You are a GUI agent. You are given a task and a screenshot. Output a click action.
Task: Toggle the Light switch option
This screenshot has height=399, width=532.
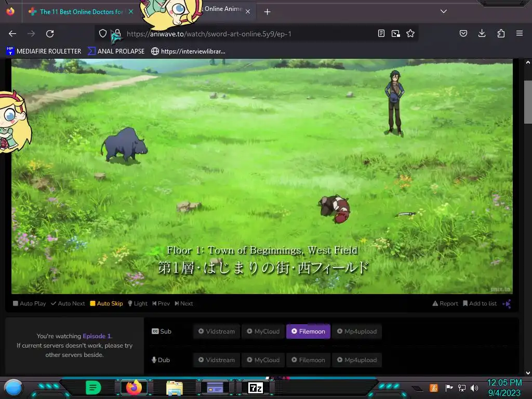[x=138, y=303]
